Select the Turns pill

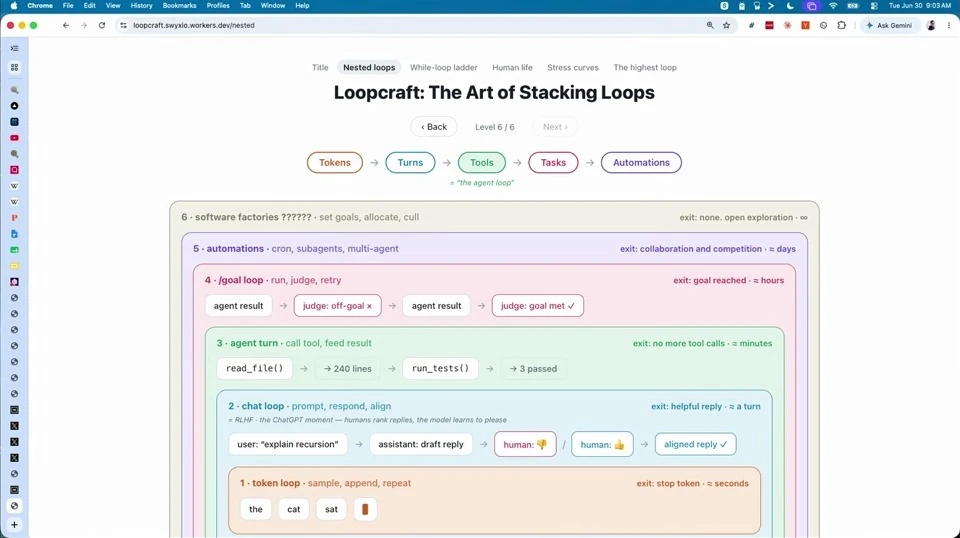(410, 163)
